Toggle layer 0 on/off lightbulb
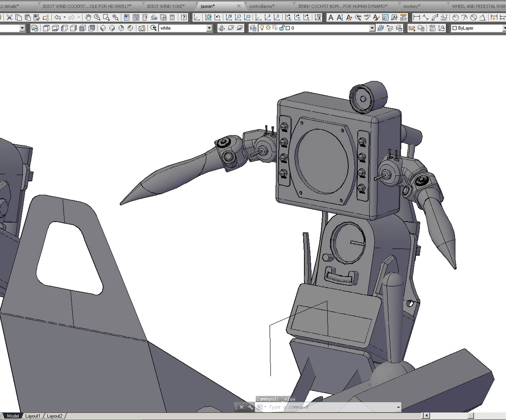 pos(262,28)
